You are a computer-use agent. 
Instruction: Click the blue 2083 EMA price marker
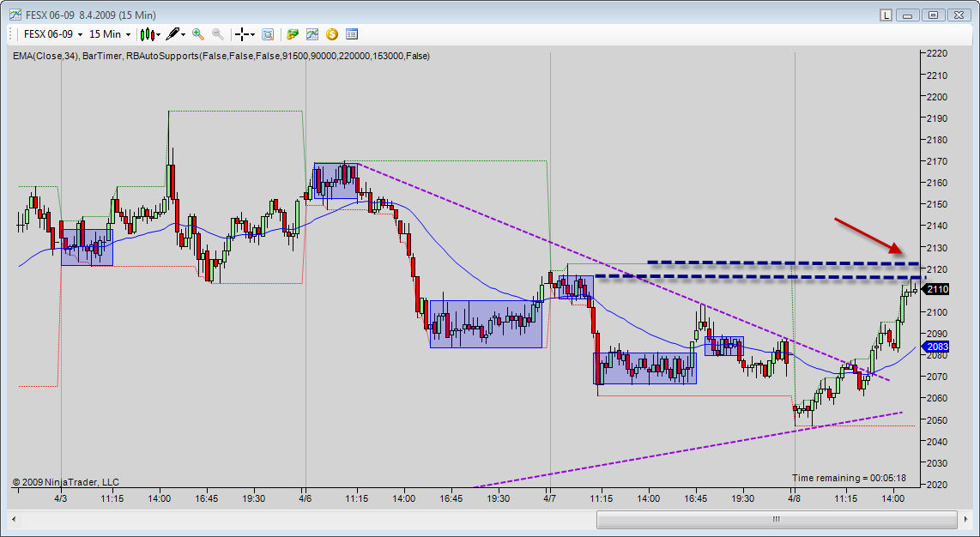coord(937,347)
